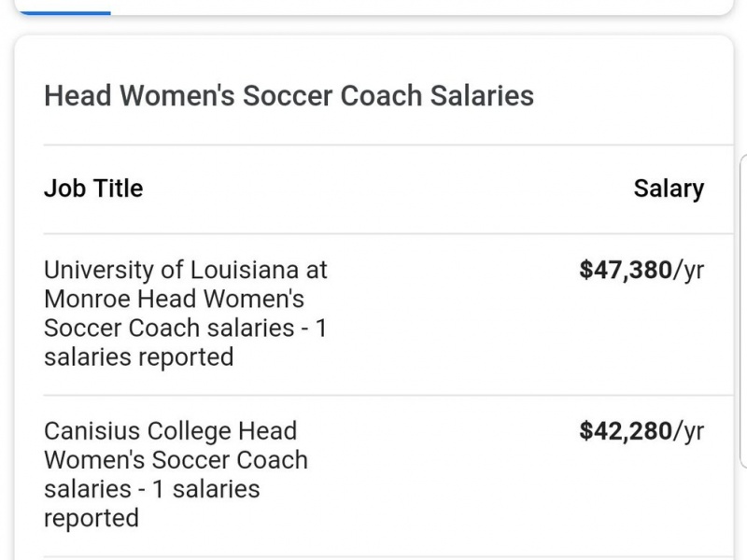
Task: Click "Women's Soccer Coach" line under Canisius
Action: 176,460
